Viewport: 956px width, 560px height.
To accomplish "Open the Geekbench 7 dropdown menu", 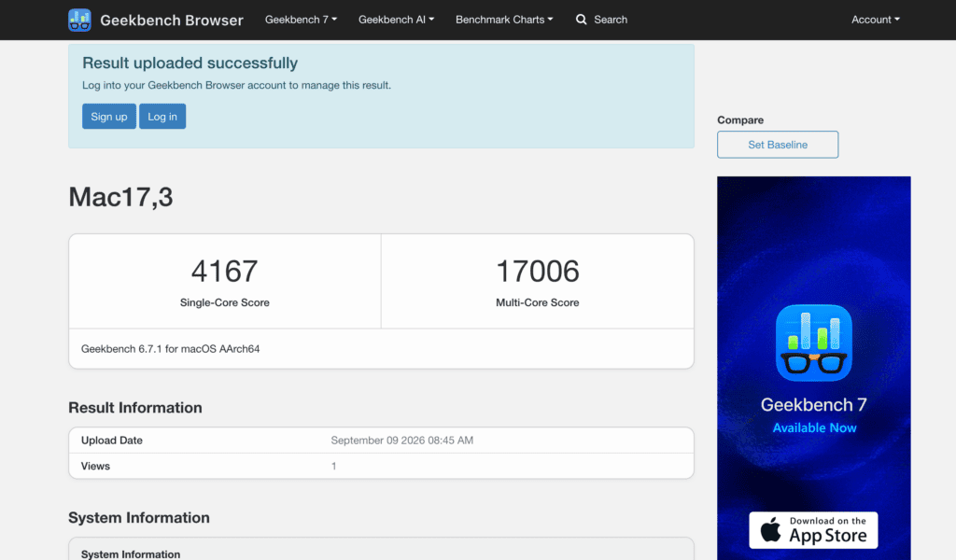I will click(x=301, y=20).
